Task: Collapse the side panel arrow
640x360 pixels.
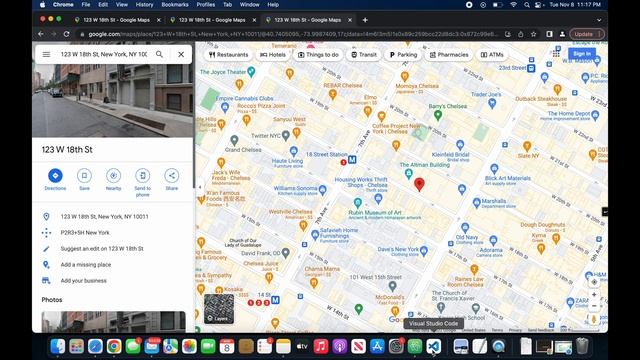Action: (x=200, y=187)
